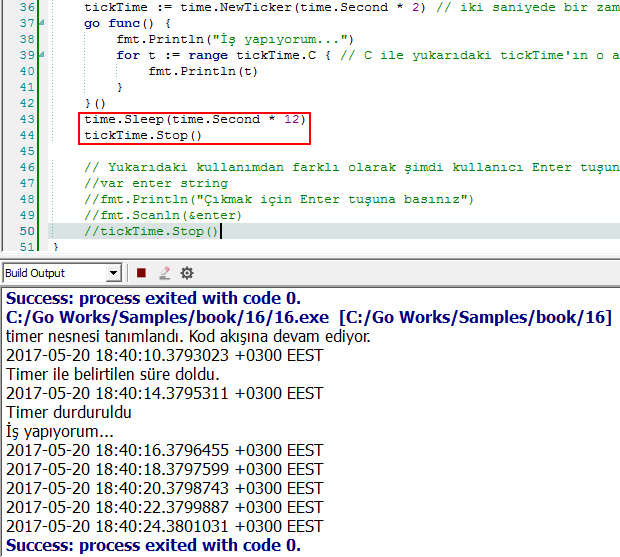This screenshot has width=620, height=557.
Task: Open the Build Output dropdown
Action: pyautogui.click(x=113, y=273)
